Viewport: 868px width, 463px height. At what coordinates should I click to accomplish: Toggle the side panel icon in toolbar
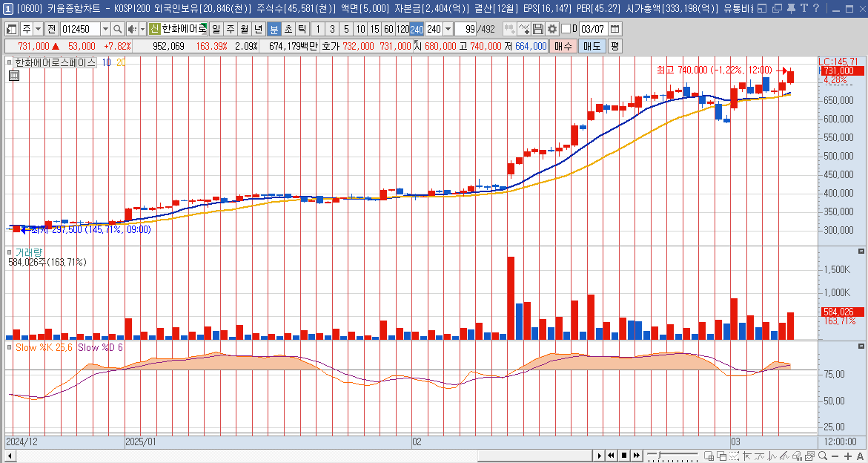[11, 29]
